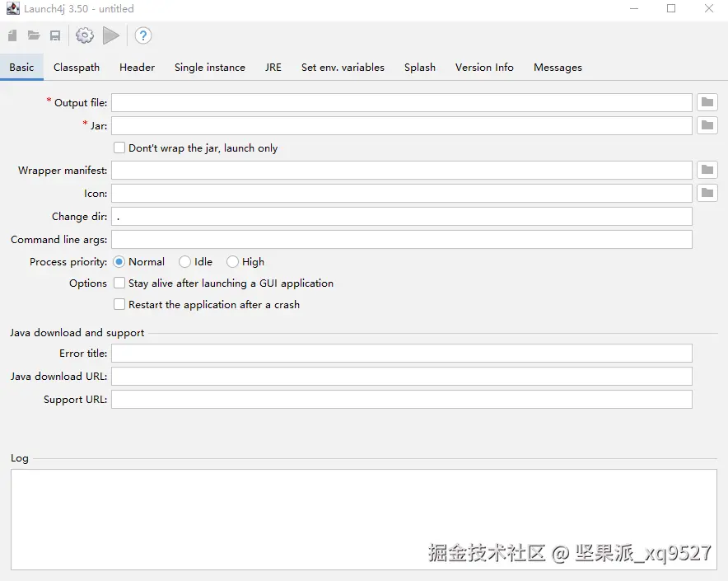Image resolution: width=728 pixels, height=581 pixels.
Task: Maximize the Launch4j window
Action: (x=671, y=8)
